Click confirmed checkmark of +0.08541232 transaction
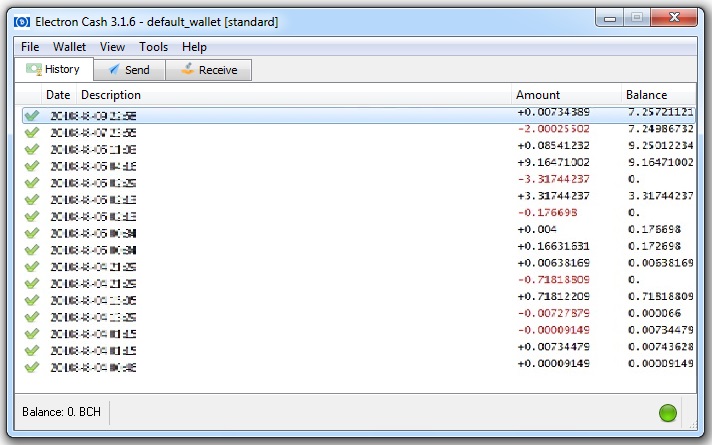The image size is (712, 445). (x=32, y=149)
